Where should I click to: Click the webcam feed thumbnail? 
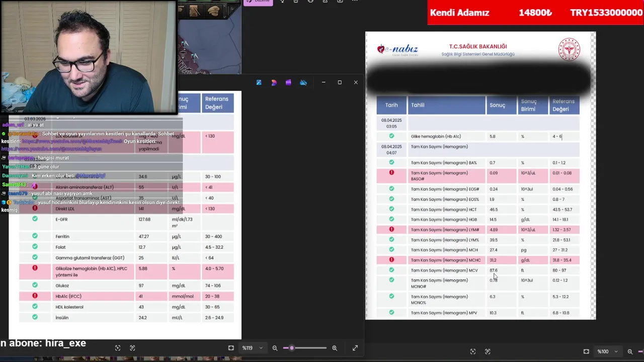tap(89, 57)
